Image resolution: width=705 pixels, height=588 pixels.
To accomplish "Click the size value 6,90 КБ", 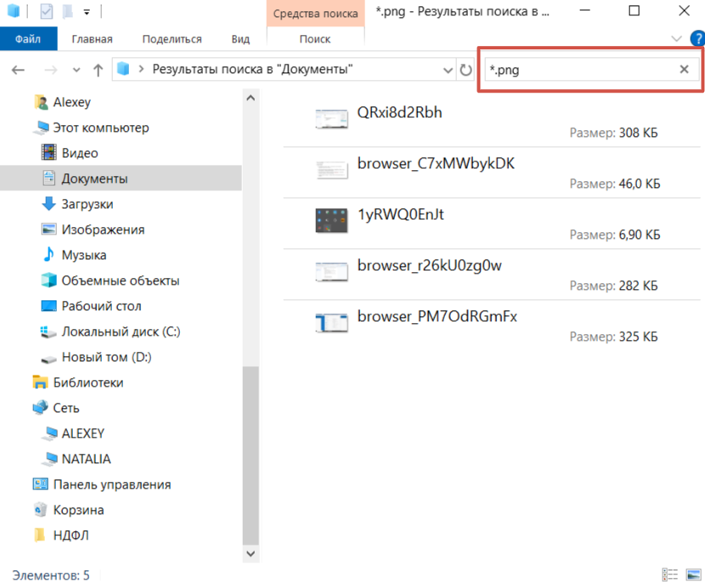I will 640,235.
